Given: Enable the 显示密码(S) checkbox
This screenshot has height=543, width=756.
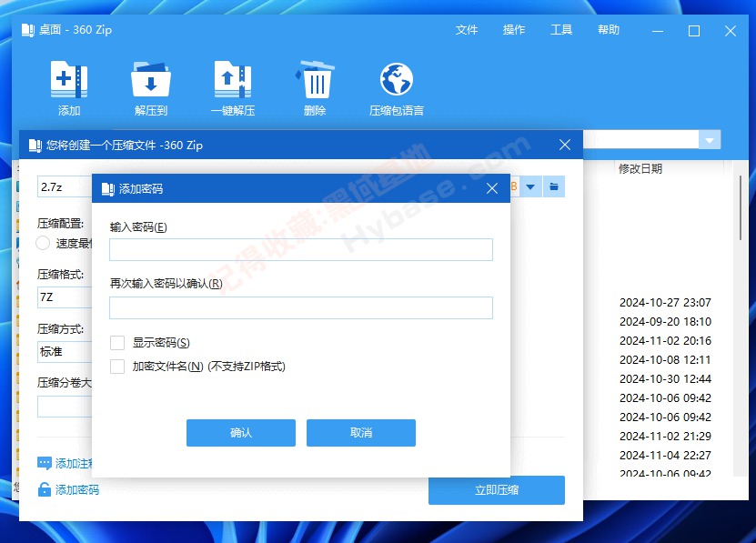Looking at the screenshot, I should (x=117, y=343).
